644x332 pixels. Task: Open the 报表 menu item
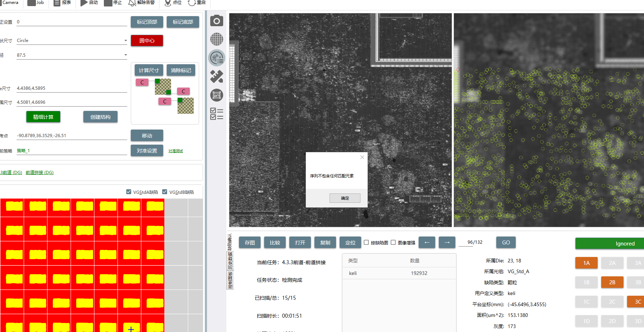tap(62, 3)
